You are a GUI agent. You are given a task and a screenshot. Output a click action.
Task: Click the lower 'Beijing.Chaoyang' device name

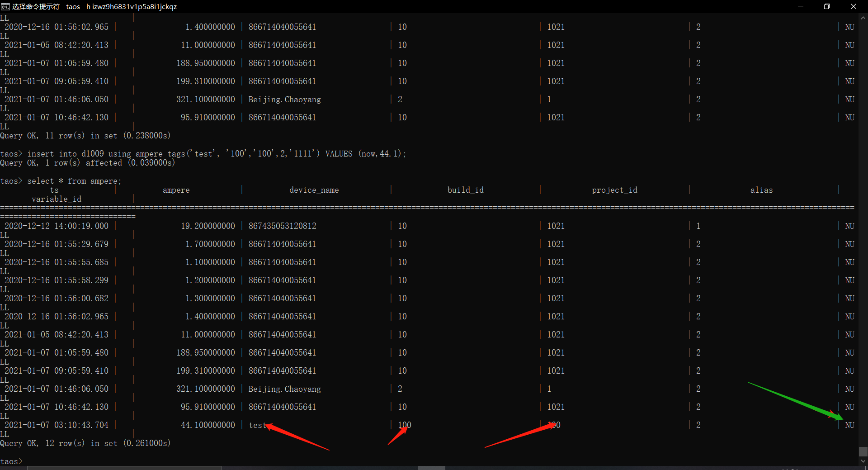point(285,389)
